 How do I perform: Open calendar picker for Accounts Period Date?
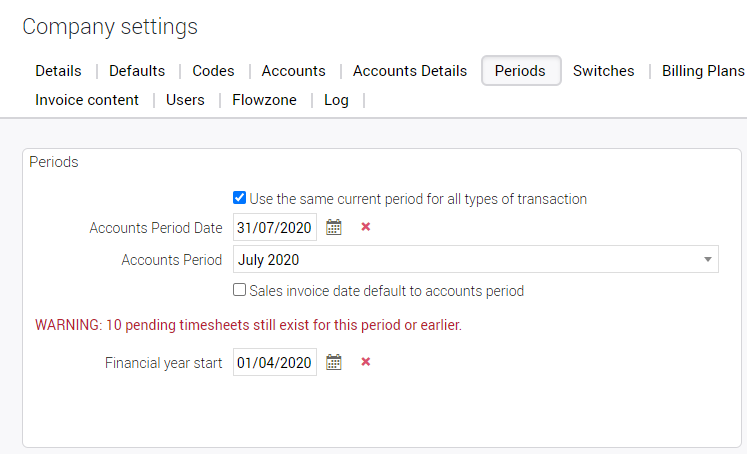pyautogui.click(x=334, y=227)
